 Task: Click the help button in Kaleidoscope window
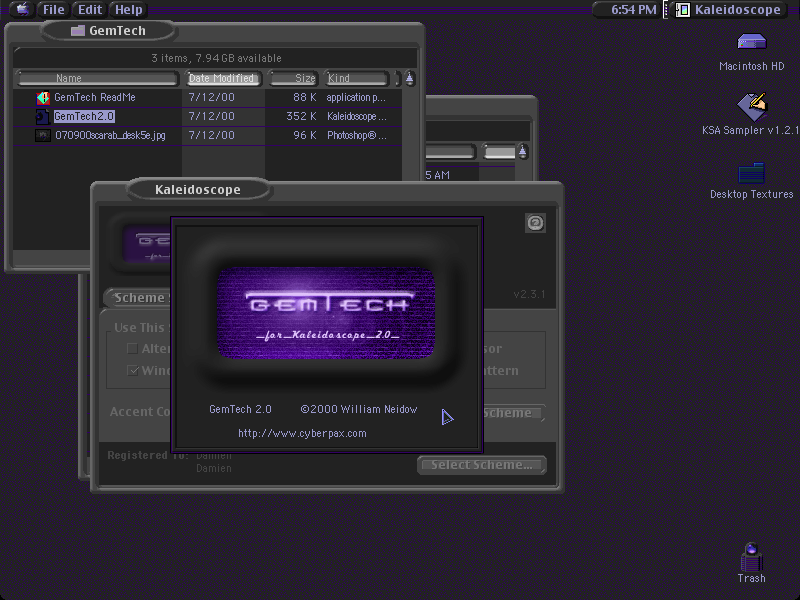pos(535,223)
